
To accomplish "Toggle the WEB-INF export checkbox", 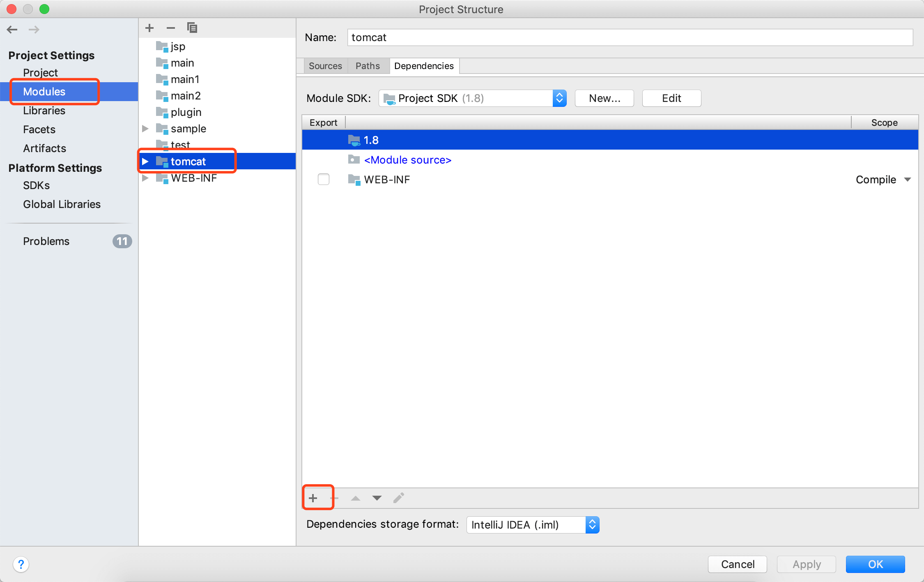I will [x=324, y=180].
